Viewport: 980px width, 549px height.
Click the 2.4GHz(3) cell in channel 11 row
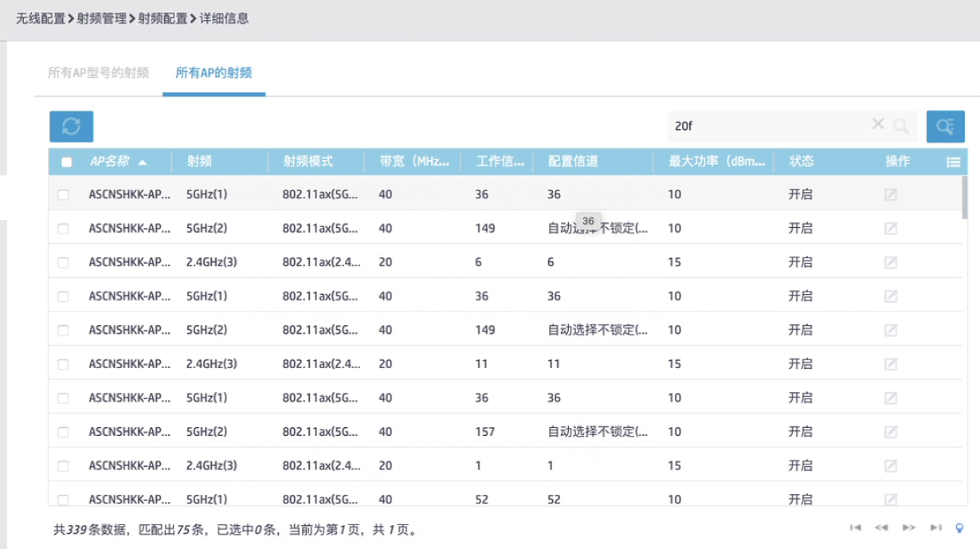tap(211, 364)
